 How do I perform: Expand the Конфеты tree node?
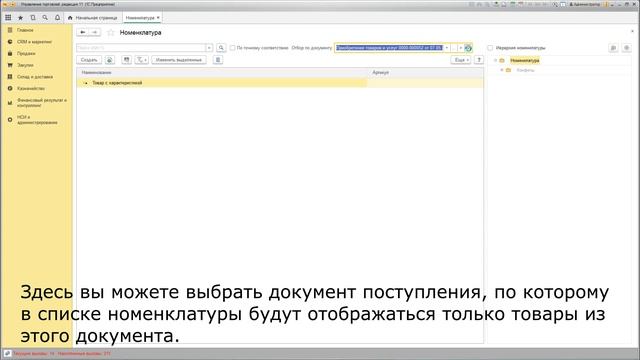tap(502, 70)
